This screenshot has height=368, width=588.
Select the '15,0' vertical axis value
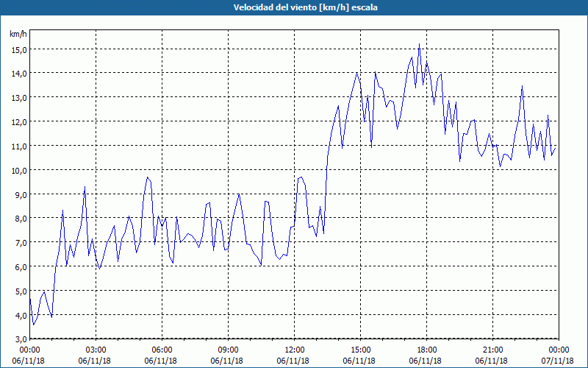(x=19, y=49)
